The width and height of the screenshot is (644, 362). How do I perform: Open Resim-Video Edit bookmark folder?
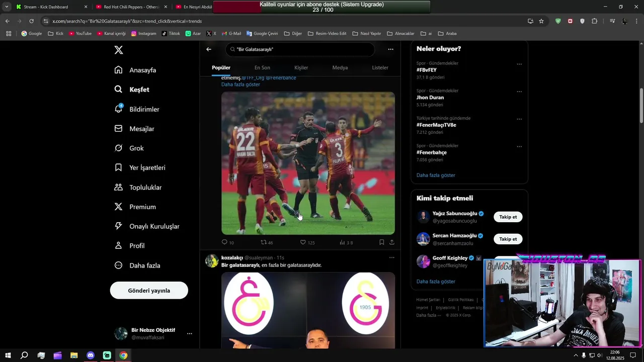point(327,34)
